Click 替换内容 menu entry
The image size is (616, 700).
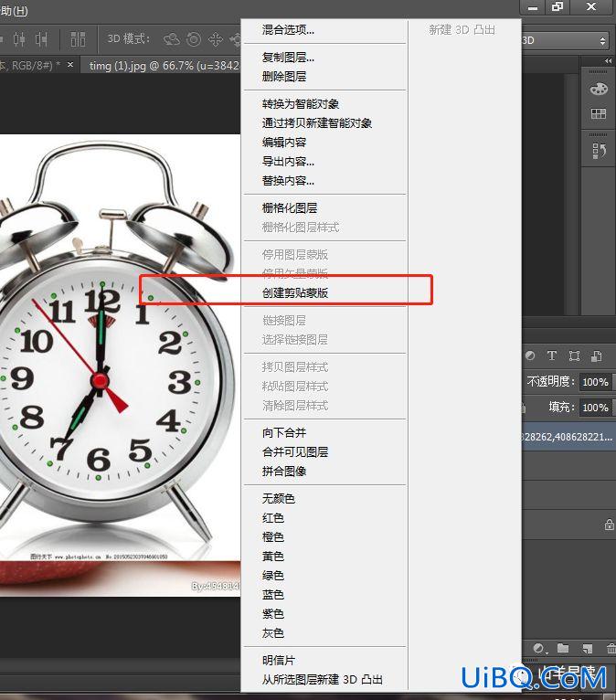324,181
